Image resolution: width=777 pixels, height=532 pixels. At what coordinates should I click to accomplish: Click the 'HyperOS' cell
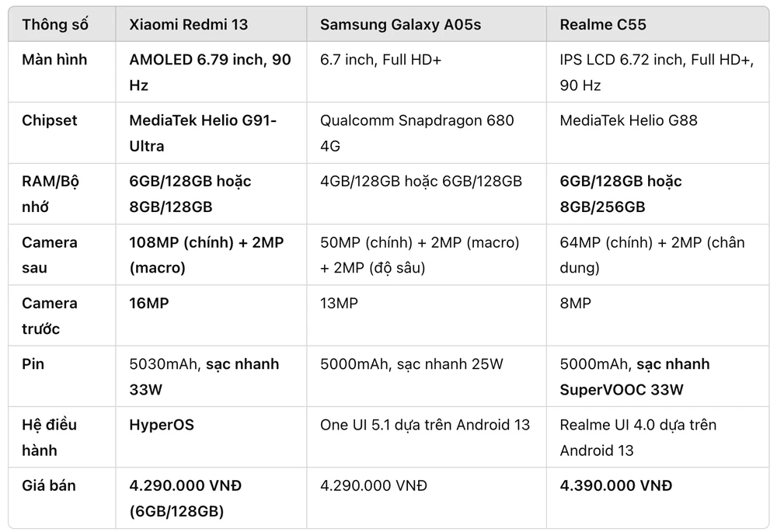pyautogui.click(x=162, y=425)
